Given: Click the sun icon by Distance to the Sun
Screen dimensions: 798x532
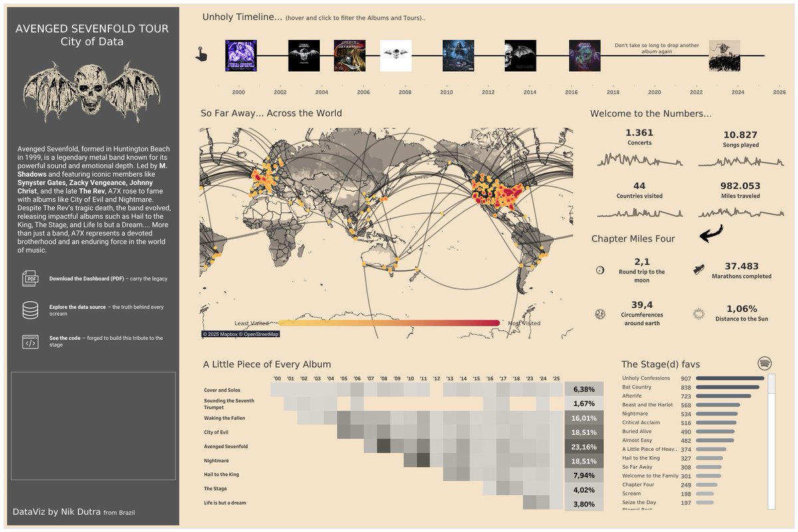Looking at the screenshot, I should click(x=698, y=313).
